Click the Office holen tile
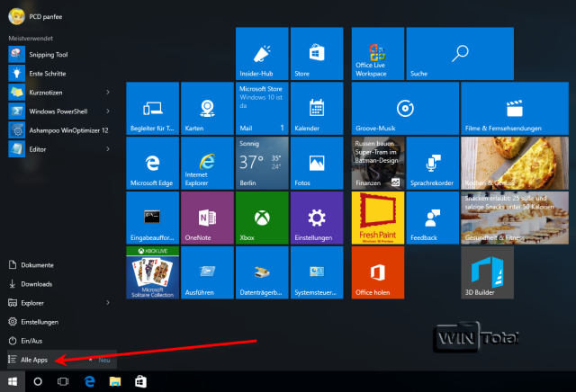Image resolution: width=576 pixels, height=392 pixels. [378, 272]
